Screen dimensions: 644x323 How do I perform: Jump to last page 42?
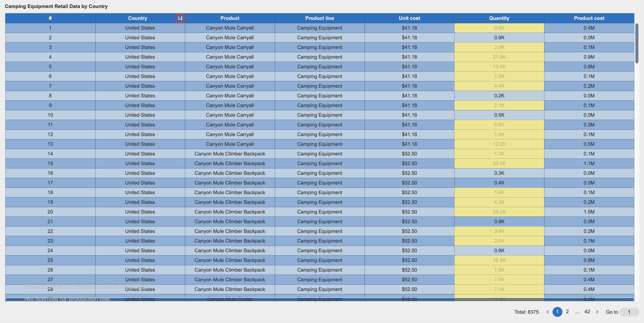[x=587, y=312]
